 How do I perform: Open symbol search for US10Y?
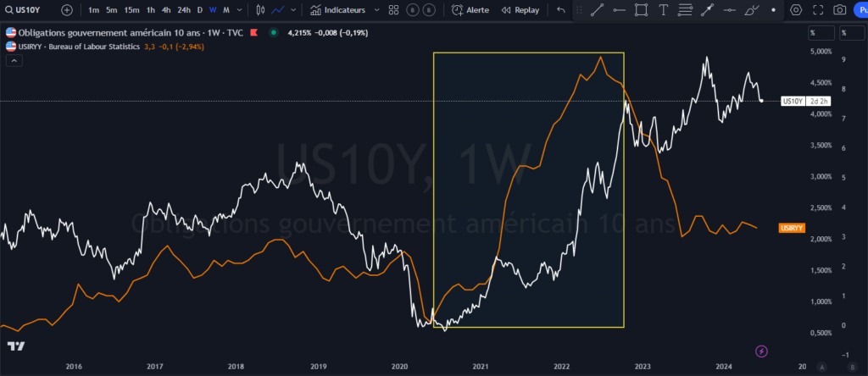pyautogui.click(x=23, y=10)
